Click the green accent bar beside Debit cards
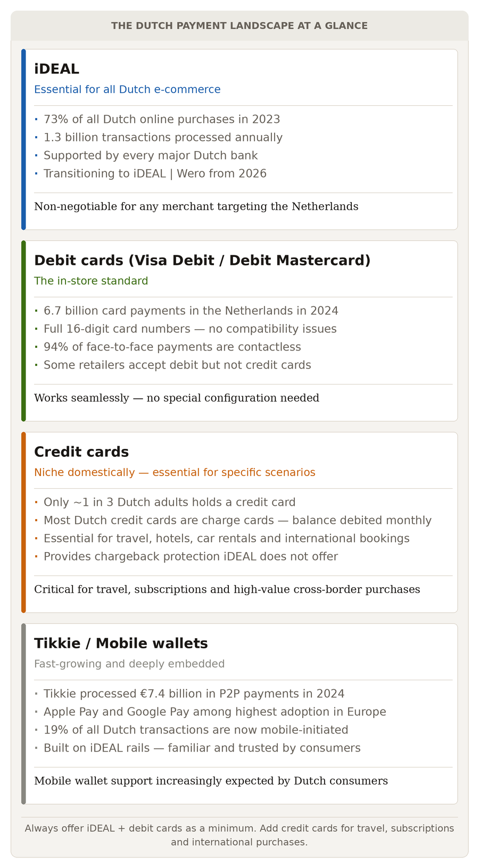This screenshot has height=868, width=479. tap(23, 331)
